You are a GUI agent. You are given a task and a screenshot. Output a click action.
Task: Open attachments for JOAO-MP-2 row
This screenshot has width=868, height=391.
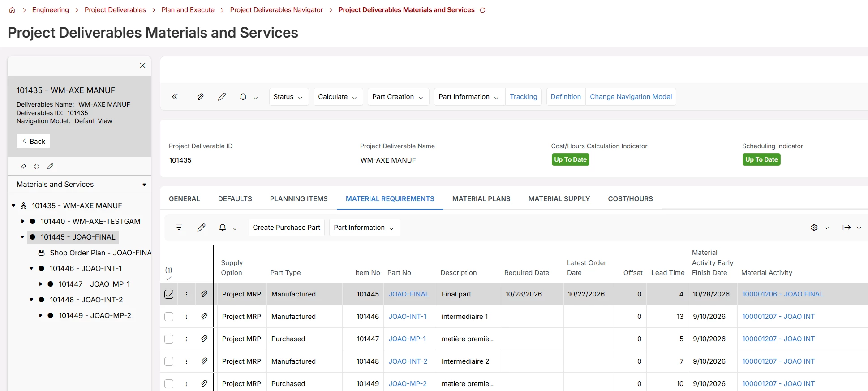coord(204,383)
